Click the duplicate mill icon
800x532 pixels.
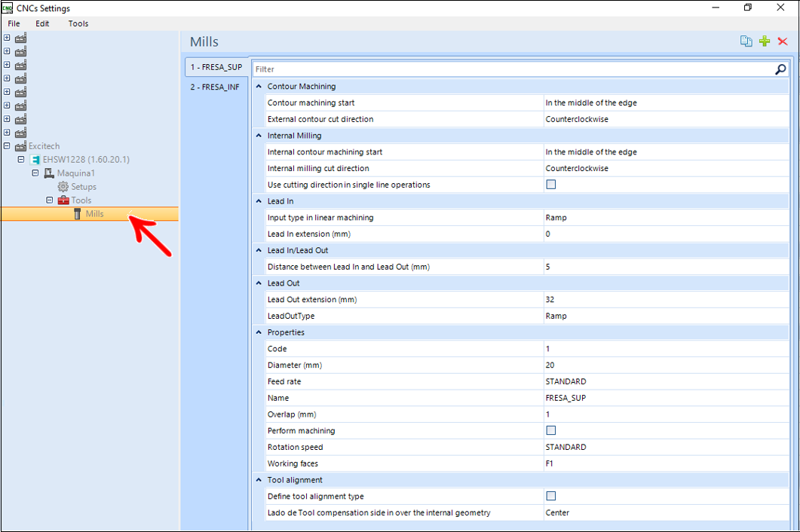(x=746, y=41)
